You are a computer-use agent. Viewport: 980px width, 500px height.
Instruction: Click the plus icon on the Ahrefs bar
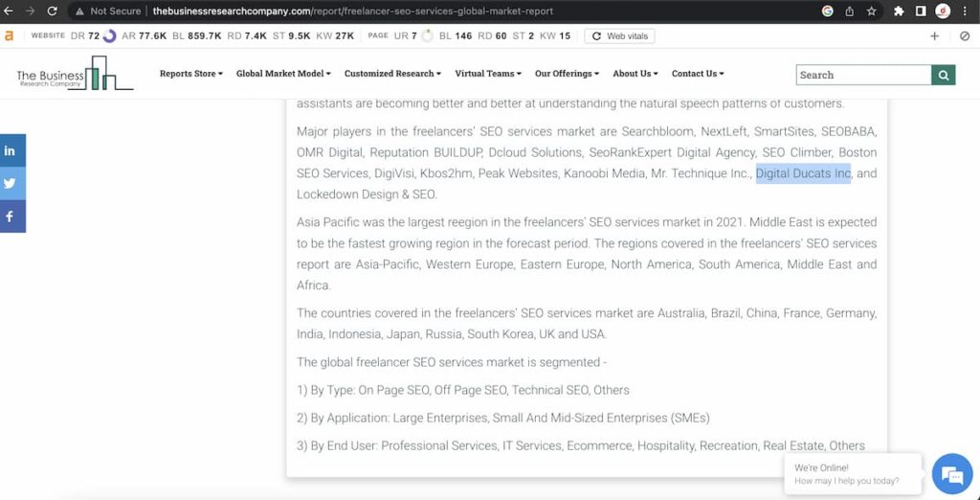pyautogui.click(x=934, y=35)
